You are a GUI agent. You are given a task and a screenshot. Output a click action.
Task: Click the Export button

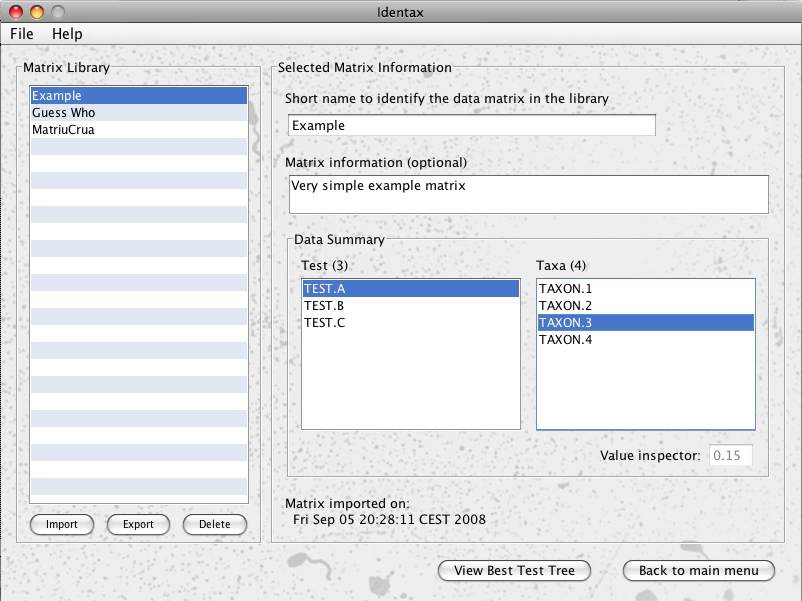(x=138, y=524)
